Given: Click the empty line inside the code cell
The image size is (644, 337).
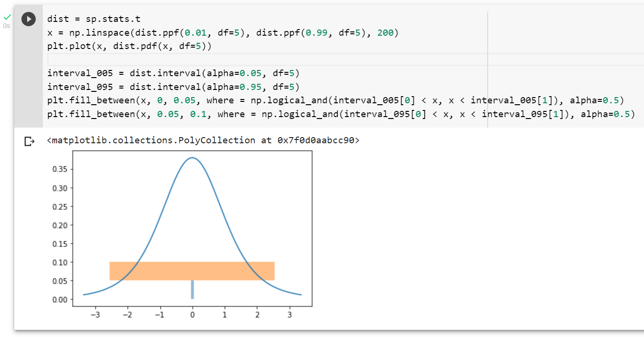Looking at the screenshot, I should click(x=143, y=59).
